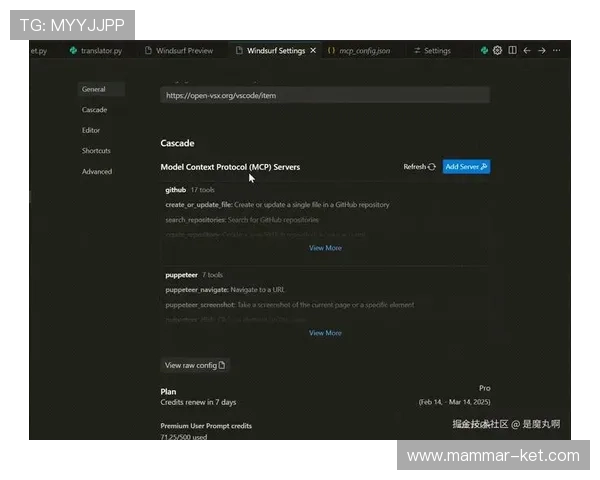Viewport: 600px width, 480px height.
Task: Switch to the Windsurf Preview tab
Action: tap(178, 50)
